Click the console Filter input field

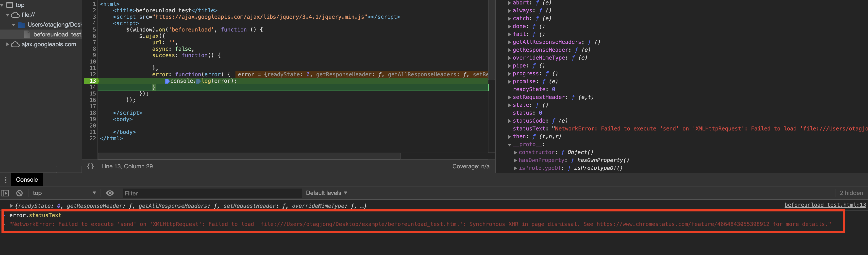coord(212,193)
